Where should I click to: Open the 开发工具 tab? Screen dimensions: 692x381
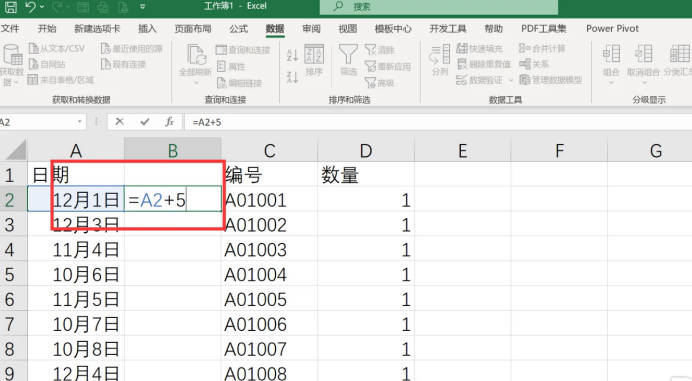tap(448, 29)
